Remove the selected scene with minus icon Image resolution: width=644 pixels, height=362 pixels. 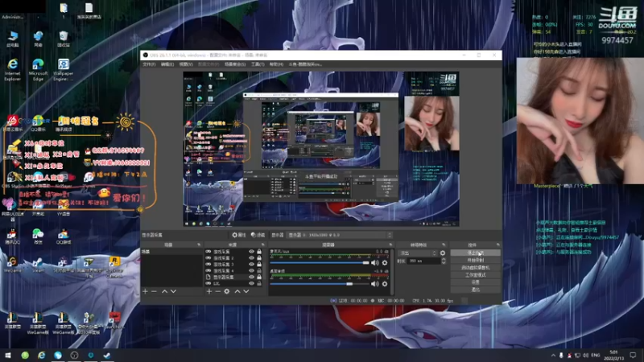click(154, 291)
